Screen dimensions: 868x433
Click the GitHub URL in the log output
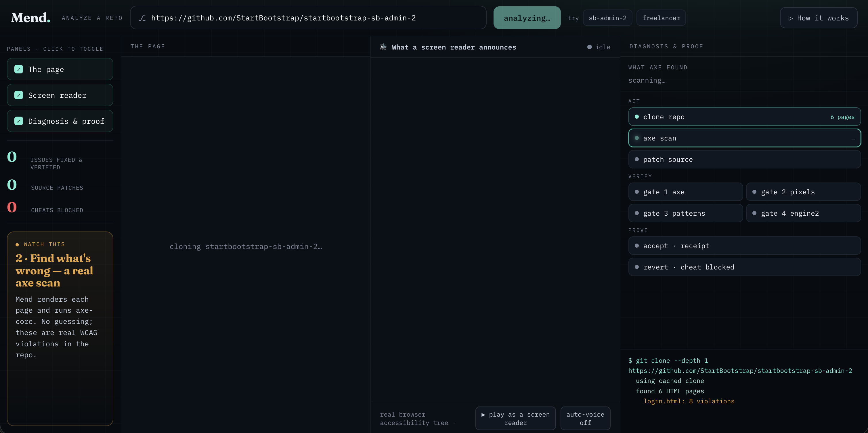tap(740, 371)
